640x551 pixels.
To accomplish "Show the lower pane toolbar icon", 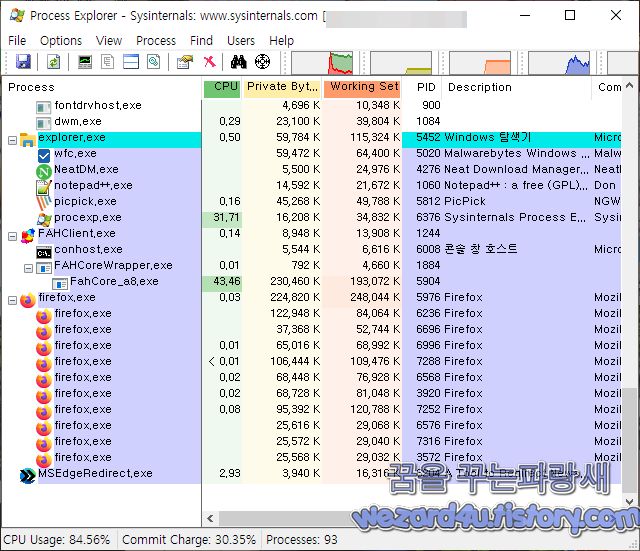I will click(x=131, y=62).
